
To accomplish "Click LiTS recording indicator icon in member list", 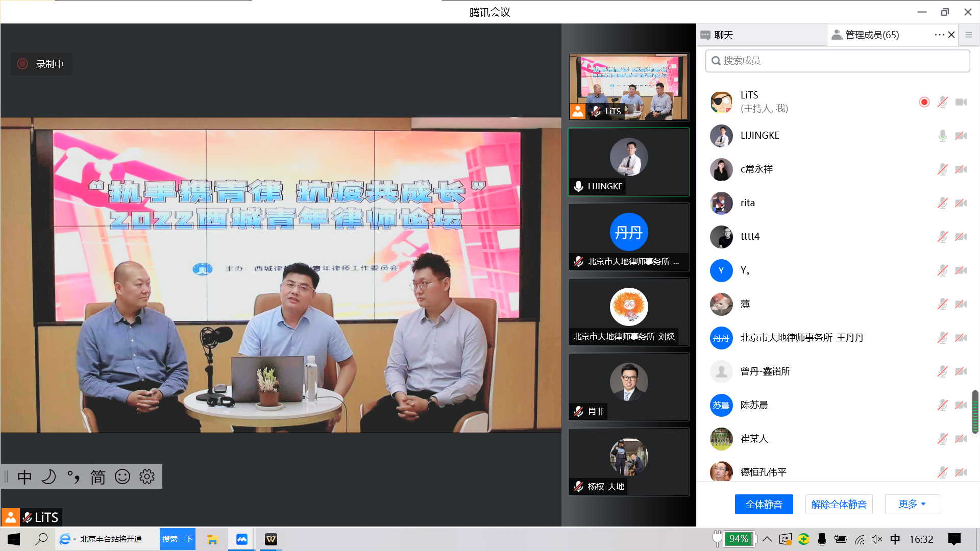I will 924,102.
